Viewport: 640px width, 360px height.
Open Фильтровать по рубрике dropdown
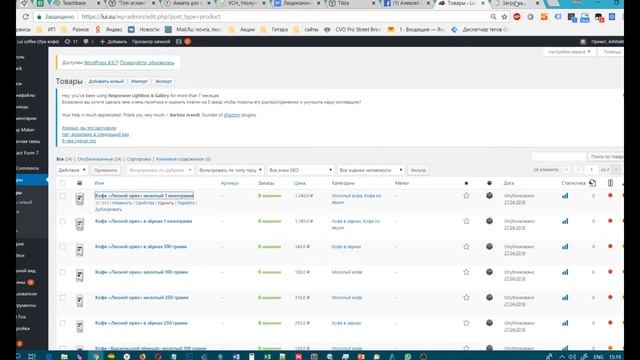tap(160, 170)
